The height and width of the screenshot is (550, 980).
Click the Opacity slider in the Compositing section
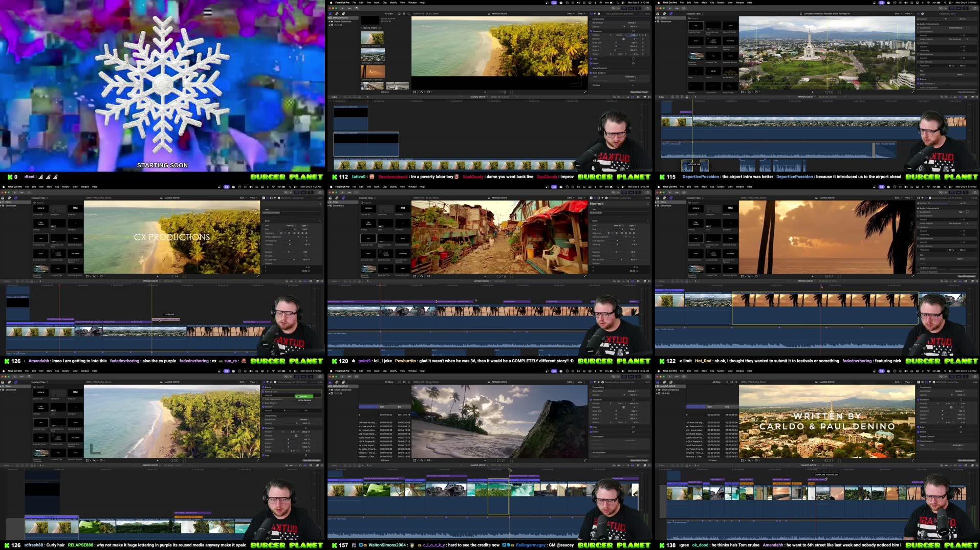624,27
